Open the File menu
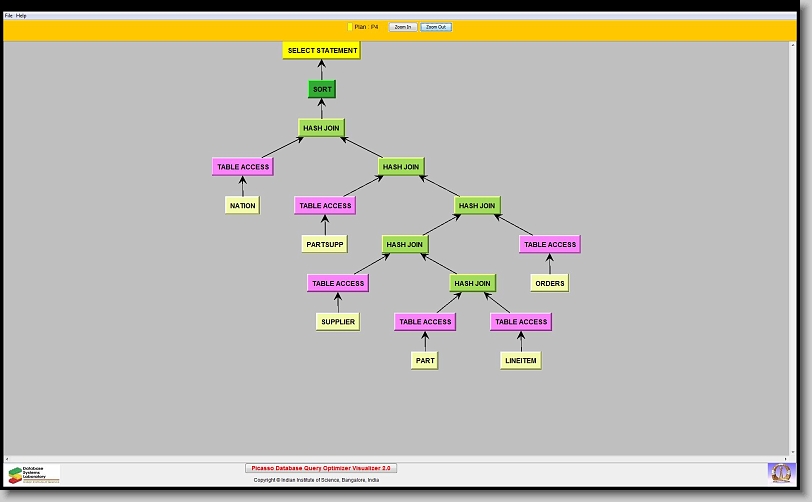Image resolution: width=812 pixels, height=502 pixels. point(9,16)
